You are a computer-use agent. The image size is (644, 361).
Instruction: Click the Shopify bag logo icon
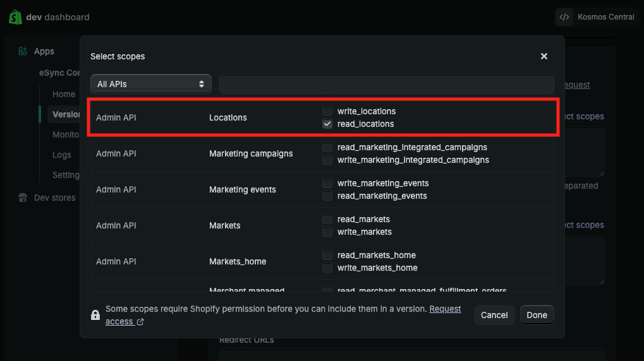[16, 17]
